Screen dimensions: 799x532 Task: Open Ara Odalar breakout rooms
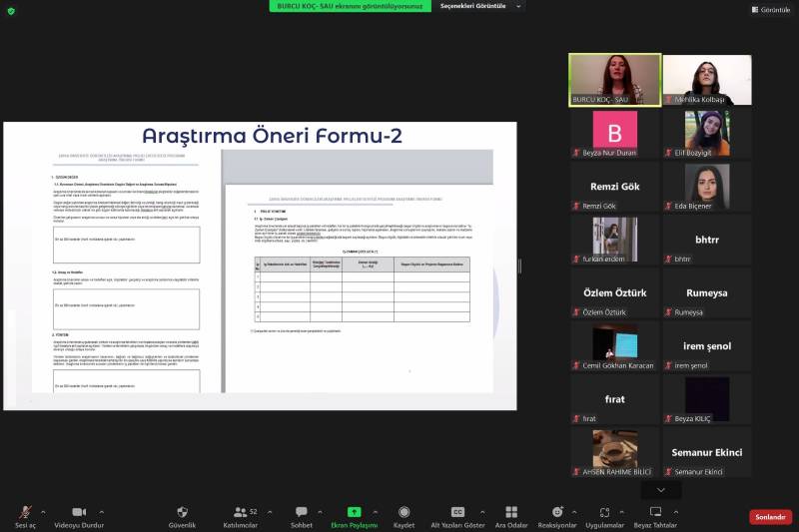point(510,513)
